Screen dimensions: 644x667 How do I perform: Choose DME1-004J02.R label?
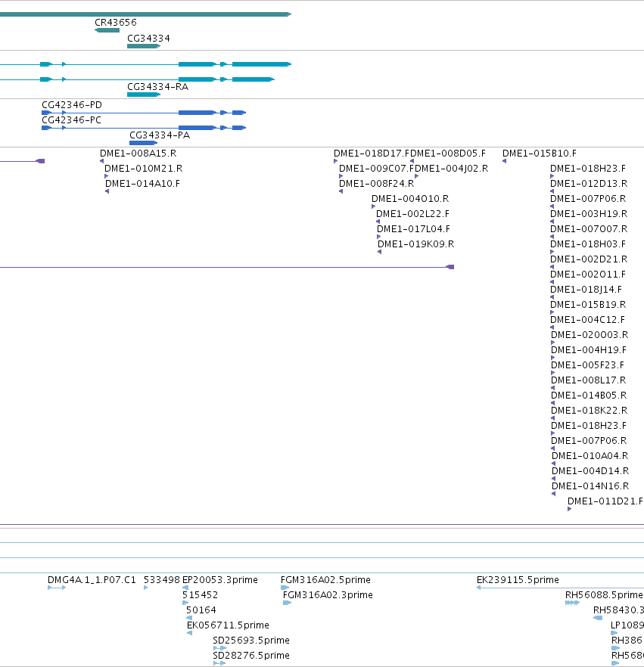[x=451, y=169]
